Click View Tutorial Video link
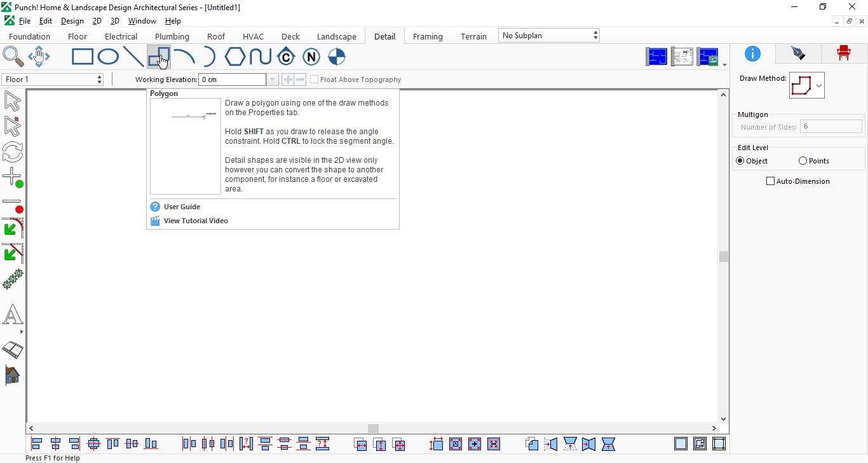 (x=196, y=221)
